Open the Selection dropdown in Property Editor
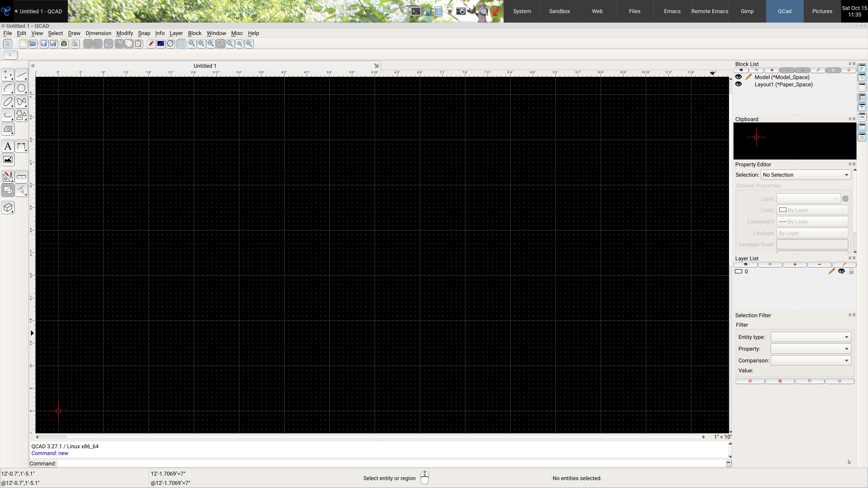Image resolution: width=868 pixels, height=488 pixels. click(805, 175)
